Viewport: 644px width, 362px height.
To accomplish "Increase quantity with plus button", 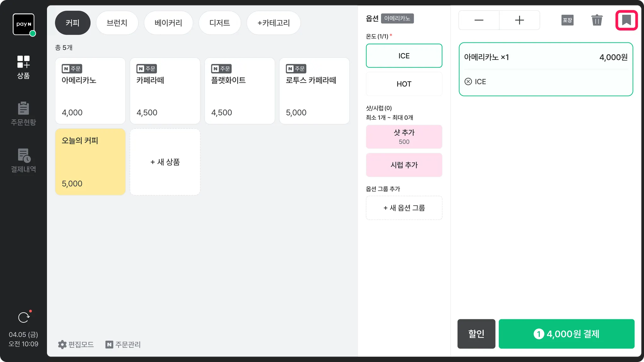I will coord(519,20).
